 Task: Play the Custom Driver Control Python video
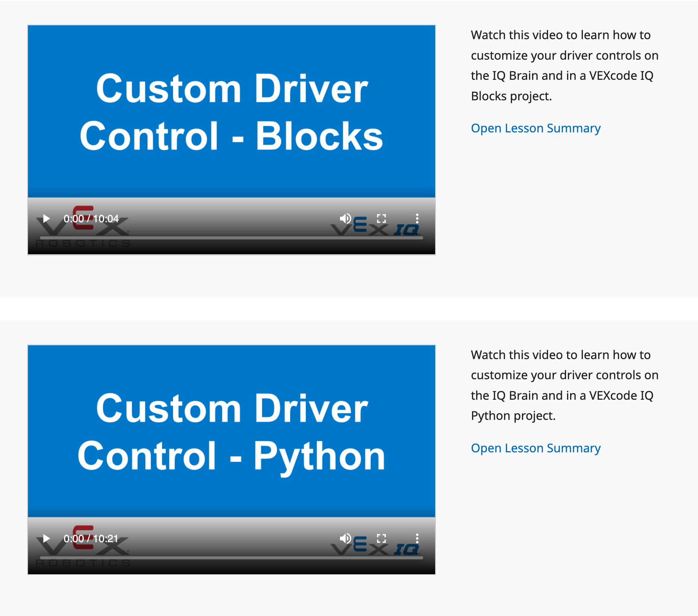point(46,538)
